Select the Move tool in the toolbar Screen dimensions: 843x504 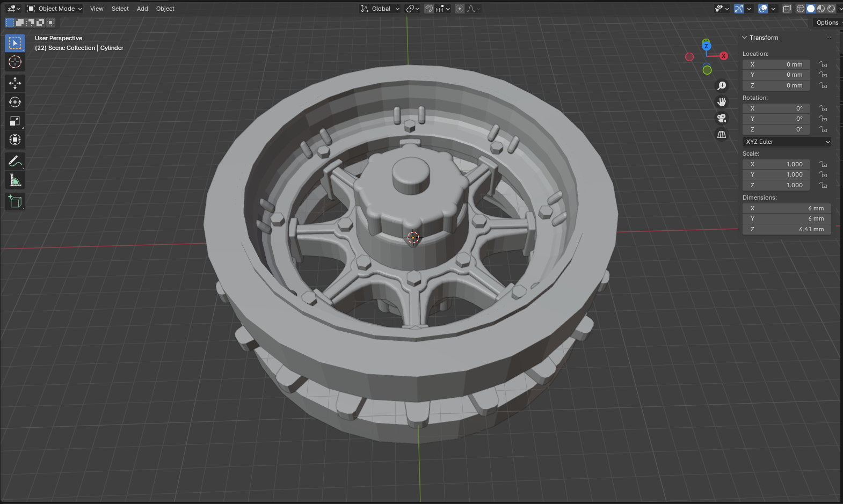click(15, 83)
